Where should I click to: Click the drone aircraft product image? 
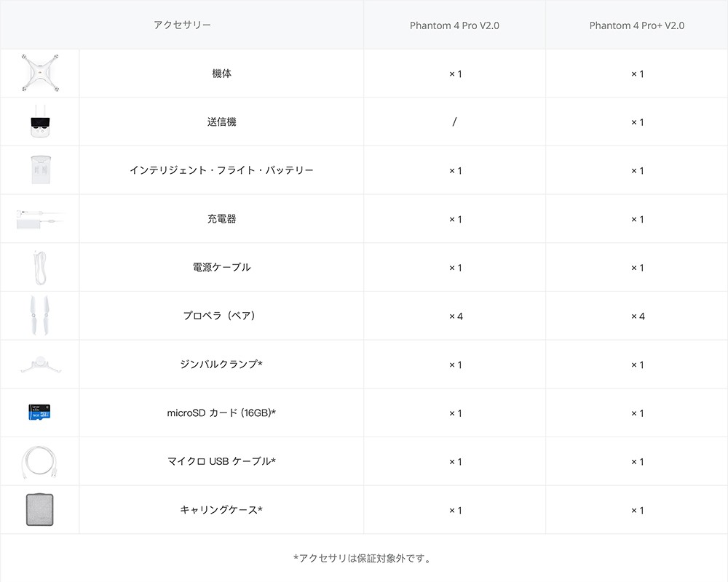(40, 73)
